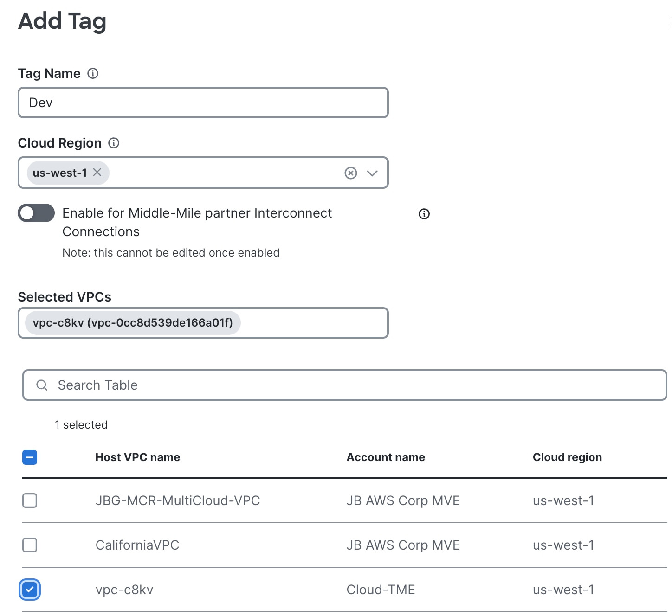672x616 pixels.
Task: Click the JBG-MCR-MultiCloud-VPC name cell
Action: [x=178, y=500]
